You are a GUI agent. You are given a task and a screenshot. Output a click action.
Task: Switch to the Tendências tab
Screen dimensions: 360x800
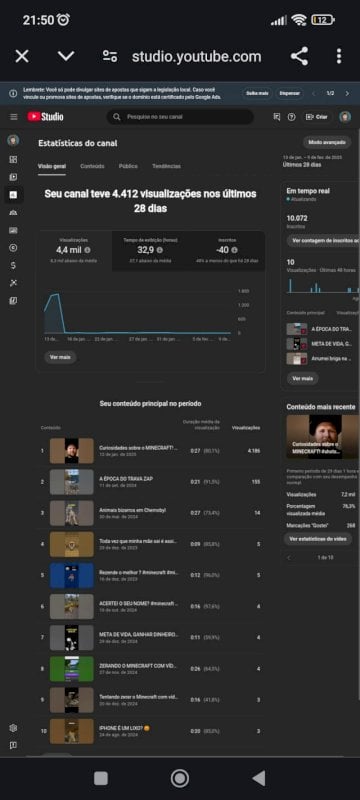coord(166,166)
